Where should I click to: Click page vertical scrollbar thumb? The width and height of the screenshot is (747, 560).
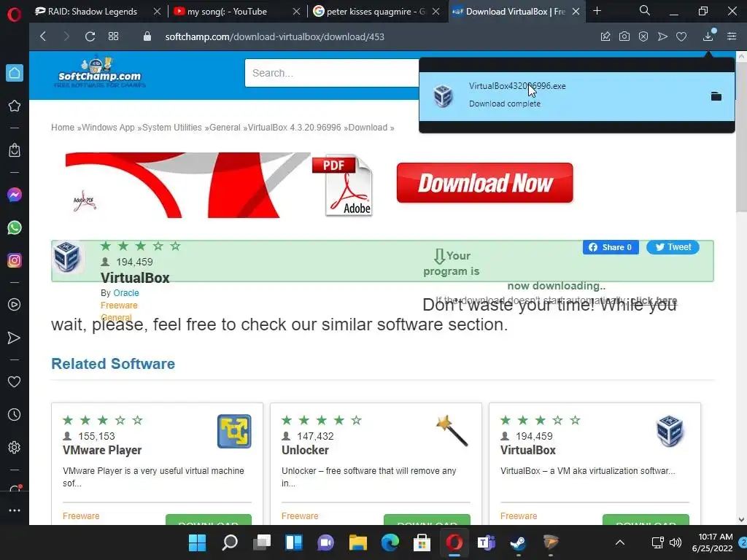[x=741, y=136]
